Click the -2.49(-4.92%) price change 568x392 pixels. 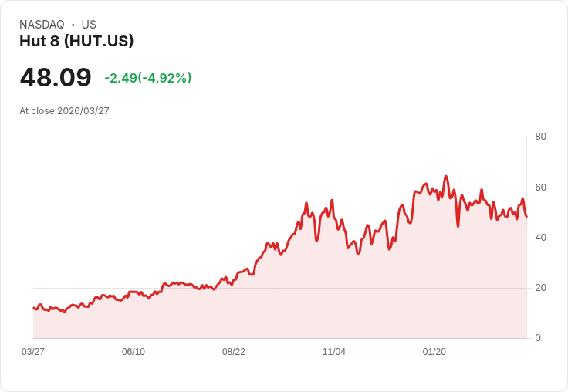tap(147, 78)
